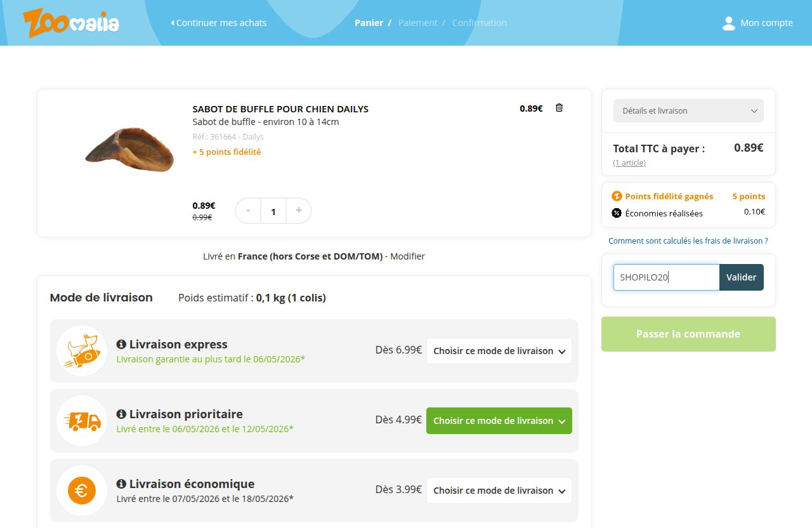Click the loyalty points coin icon
812x528 pixels.
click(617, 196)
